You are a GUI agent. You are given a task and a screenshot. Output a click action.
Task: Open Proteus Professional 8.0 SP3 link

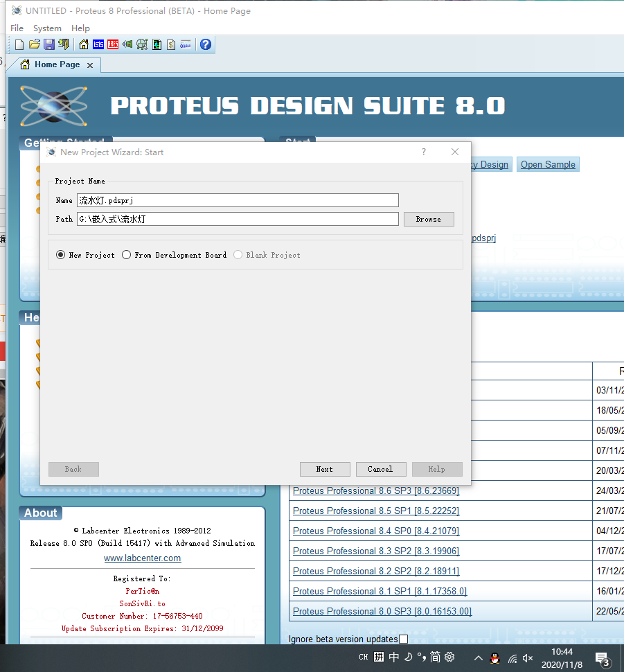coord(382,612)
